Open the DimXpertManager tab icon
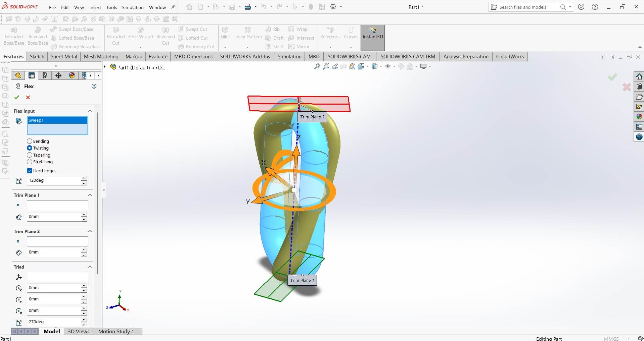Viewport: 644px width, 341px height. click(x=58, y=75)
